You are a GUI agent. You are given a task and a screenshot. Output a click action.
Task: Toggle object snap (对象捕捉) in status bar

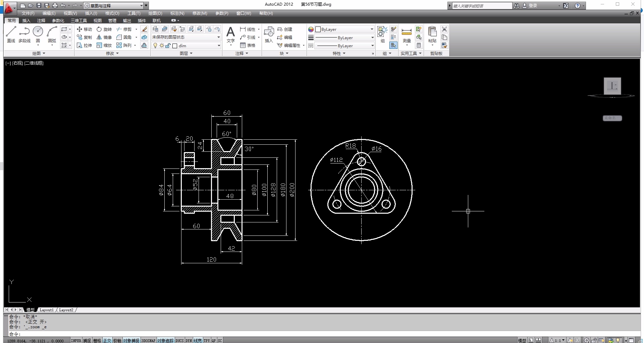pos(131,340)
